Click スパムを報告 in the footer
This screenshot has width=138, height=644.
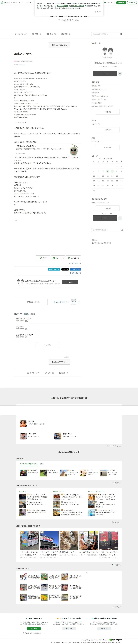[55, 642]
